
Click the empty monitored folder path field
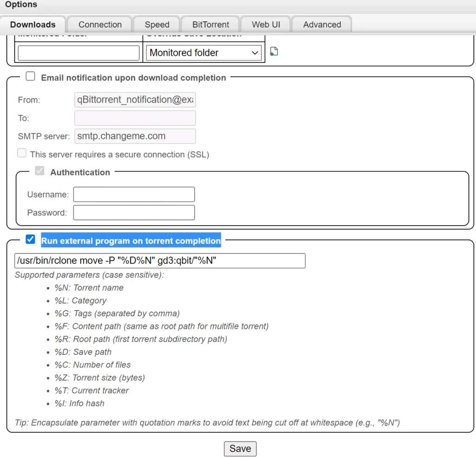tap(79, 53)
